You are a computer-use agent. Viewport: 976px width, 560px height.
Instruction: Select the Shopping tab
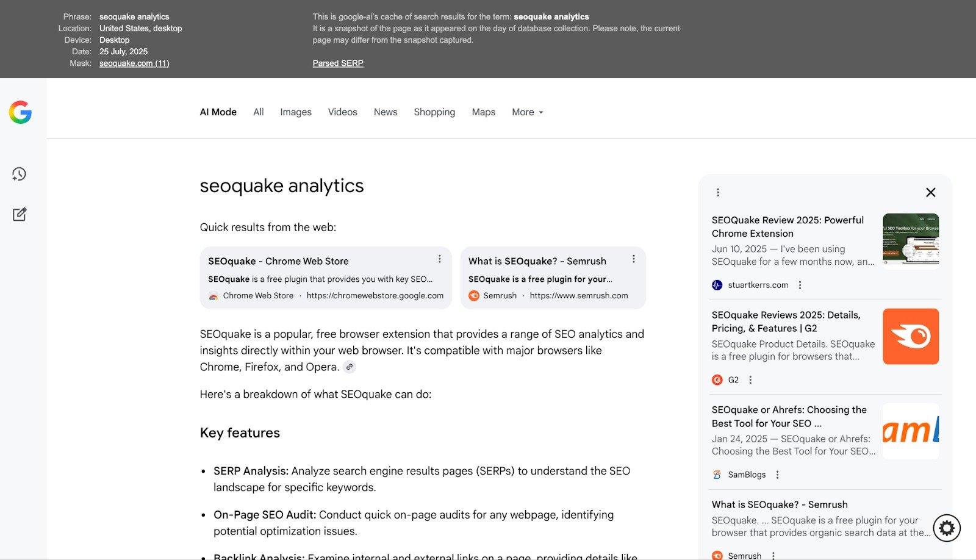coord(434,112)
